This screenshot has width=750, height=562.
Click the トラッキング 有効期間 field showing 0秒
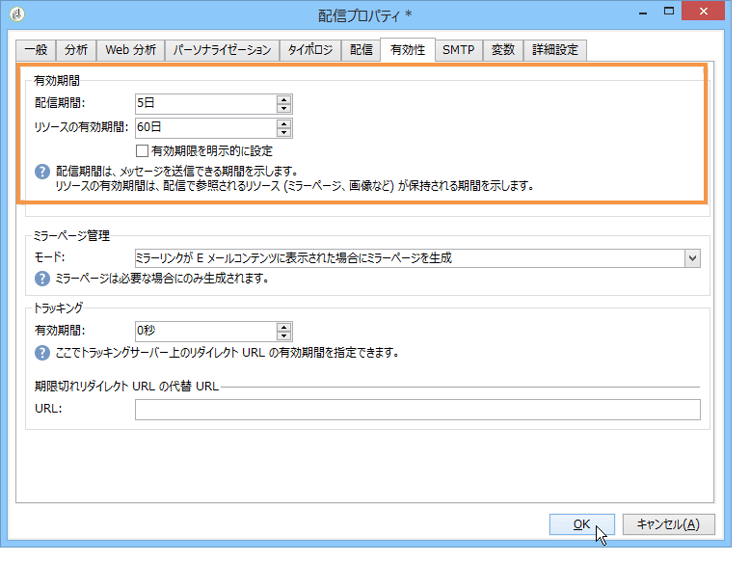[x=206, y=331]
